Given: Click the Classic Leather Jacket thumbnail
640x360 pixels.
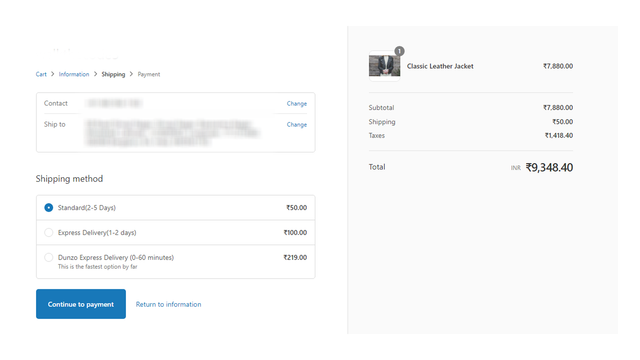Looking at the screenshot, I should [x=384, y=66].
